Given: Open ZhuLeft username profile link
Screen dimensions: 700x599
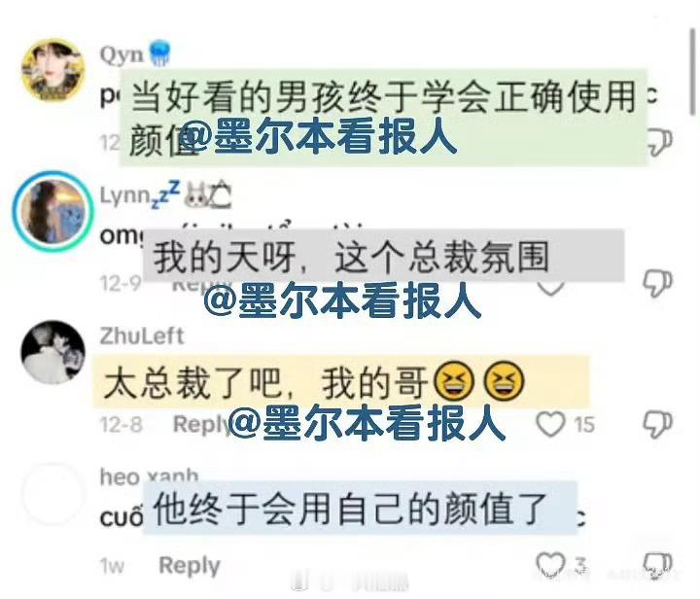Looking at the screenshot, I should point(142,336).
